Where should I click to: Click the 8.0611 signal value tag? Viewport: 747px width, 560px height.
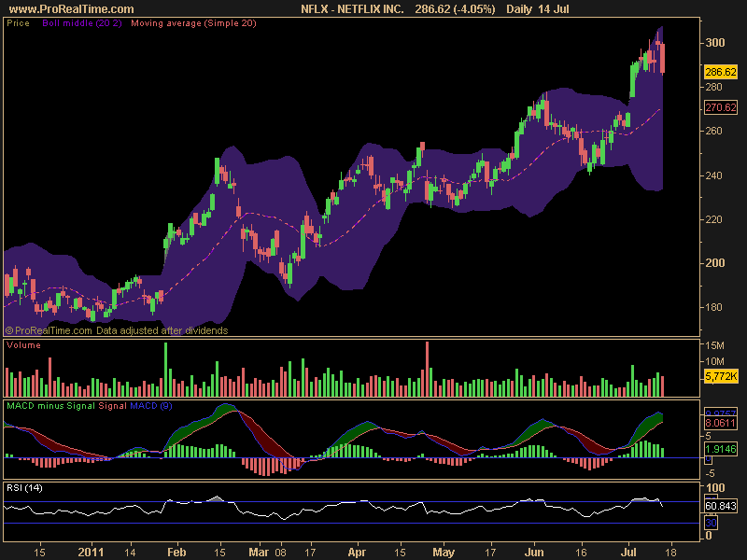point(721,423)
